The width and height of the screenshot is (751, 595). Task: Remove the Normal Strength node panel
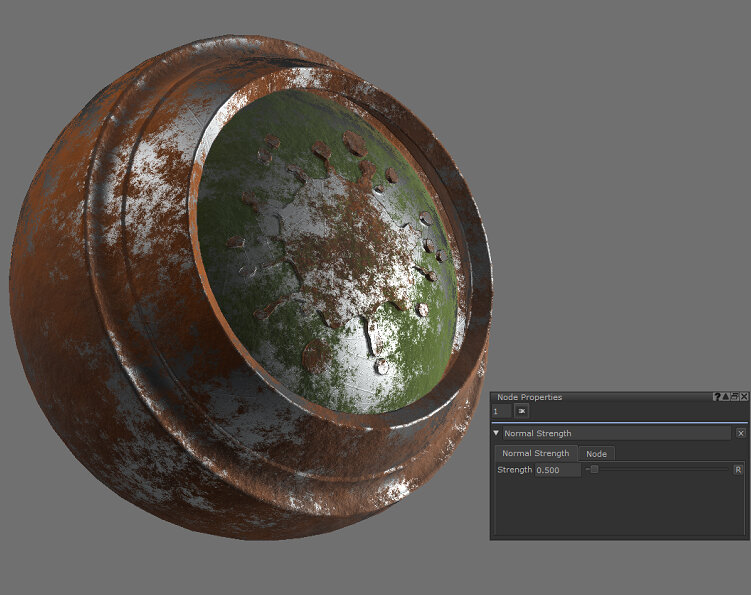point(740,433)
